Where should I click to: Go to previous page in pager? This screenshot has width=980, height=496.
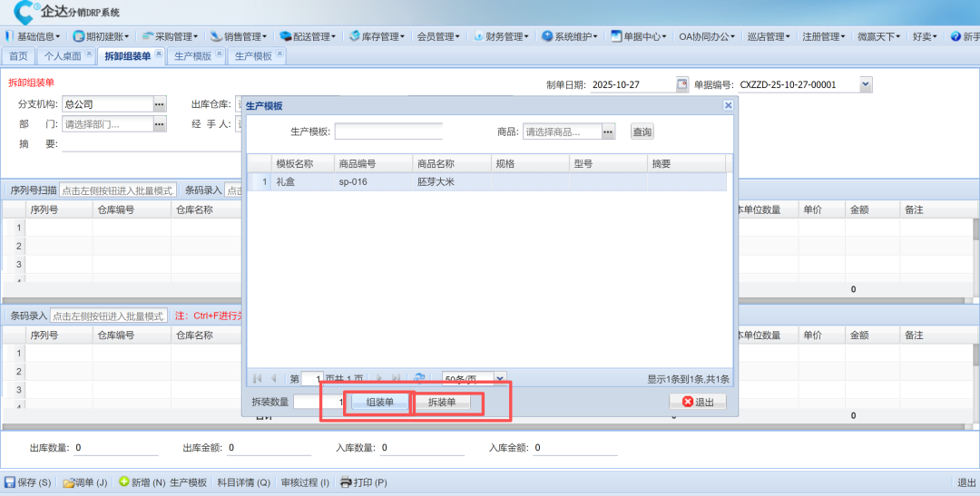[273, 378]
